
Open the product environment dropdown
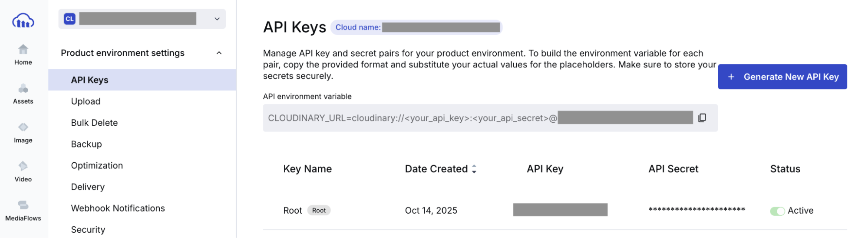pos(142,19)
